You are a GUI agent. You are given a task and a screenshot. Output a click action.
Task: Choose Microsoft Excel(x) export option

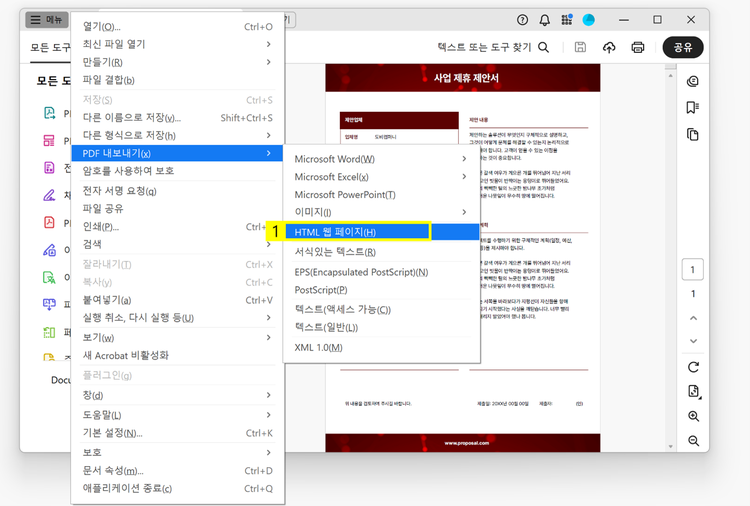(381, 176)
